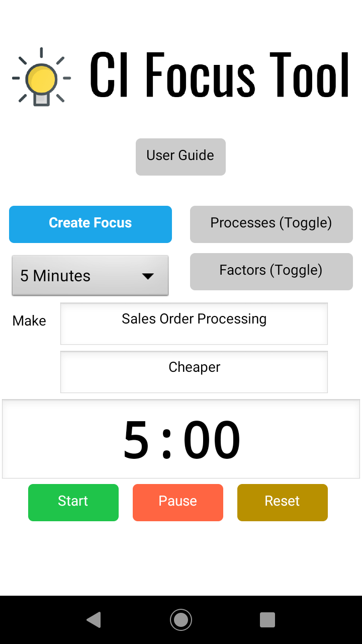Image resolution: width=362 pixels, height=644 pixels.
Task: Select the Cheaper factor field
Action: point(194,371)
